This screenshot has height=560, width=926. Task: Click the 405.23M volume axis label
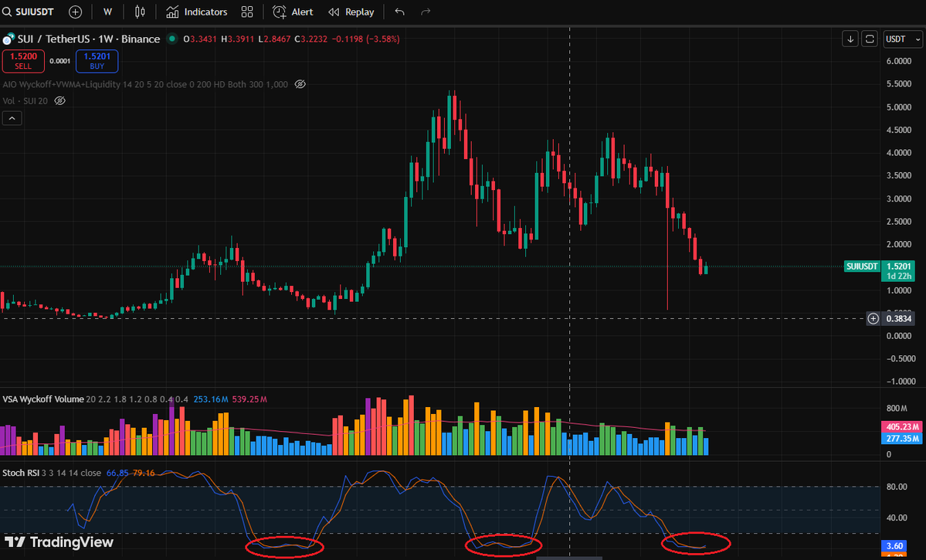pos(902,426)
